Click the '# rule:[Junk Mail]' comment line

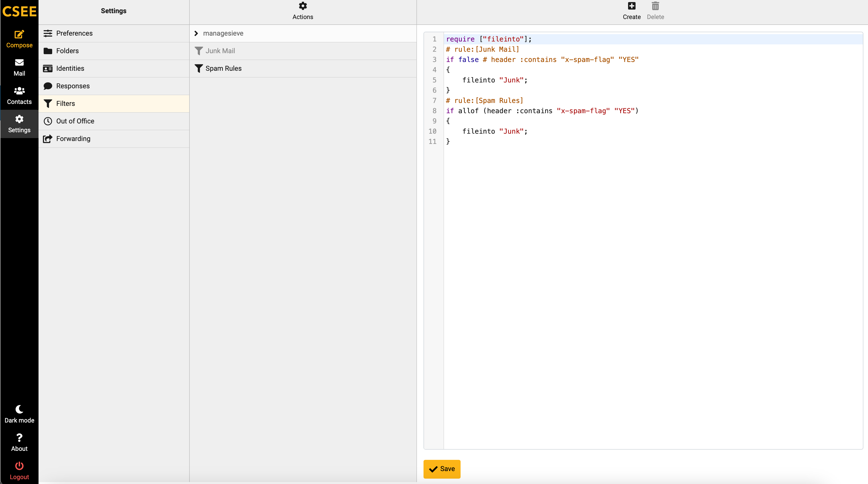[x=483, y=49]
